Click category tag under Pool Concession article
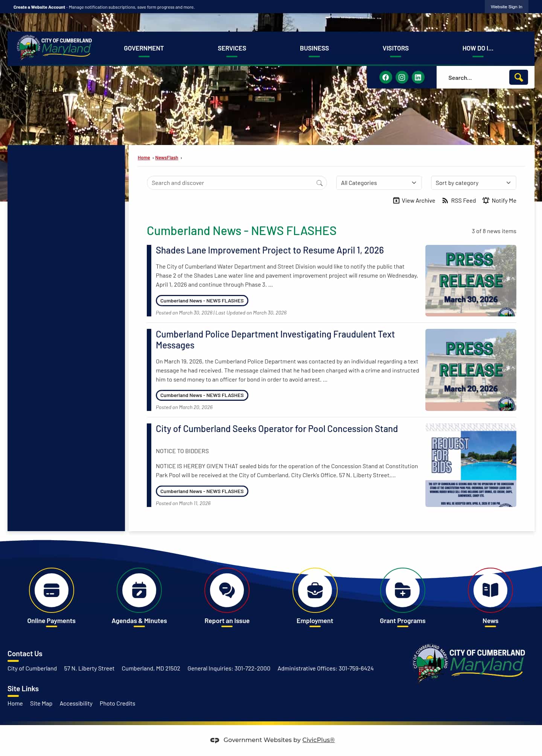 (202, 491)
